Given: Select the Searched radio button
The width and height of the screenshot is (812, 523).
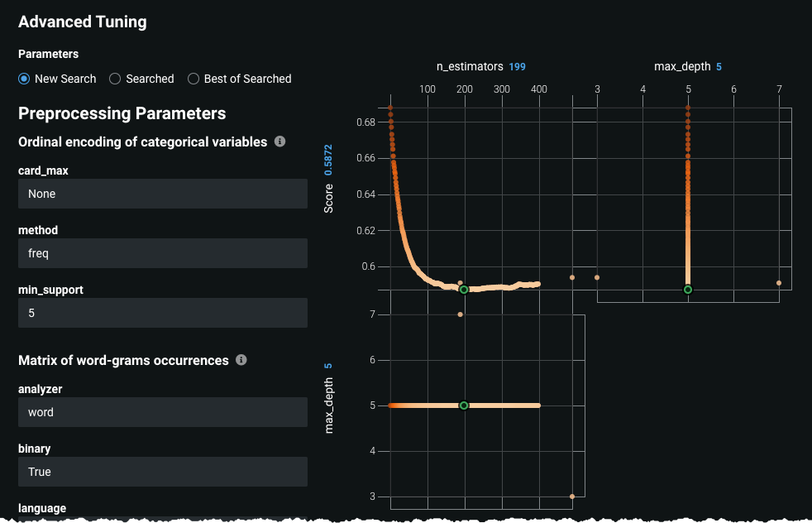Looking at the screenshot, I should coord(113,79).
